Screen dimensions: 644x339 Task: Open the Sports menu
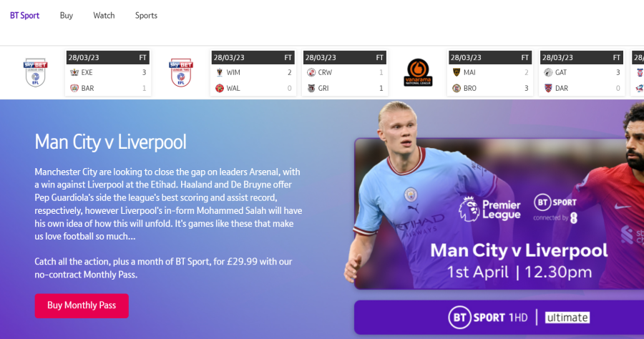click(146, 16)
